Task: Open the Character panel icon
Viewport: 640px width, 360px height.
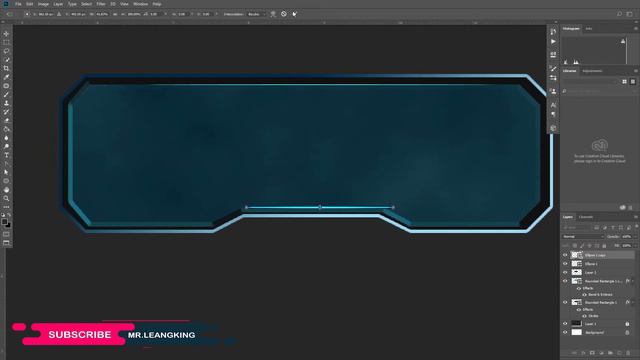Action: 553,105
